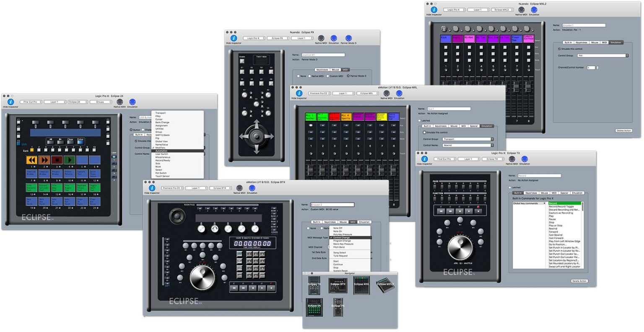This screenshot has width=644, height=332.
Task: Click the Delete Action button in the Eclipse TX window
Action: pyautogui.click(x=579, y=281)
